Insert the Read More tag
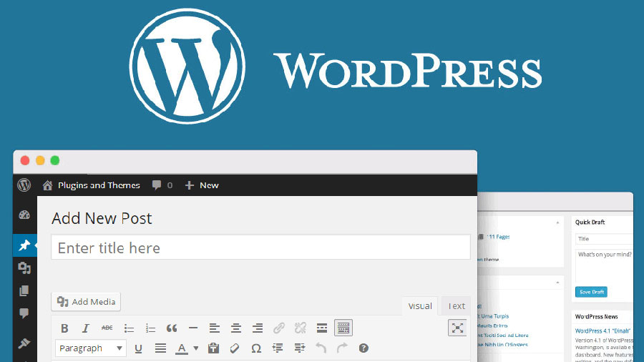 [322, 328]
